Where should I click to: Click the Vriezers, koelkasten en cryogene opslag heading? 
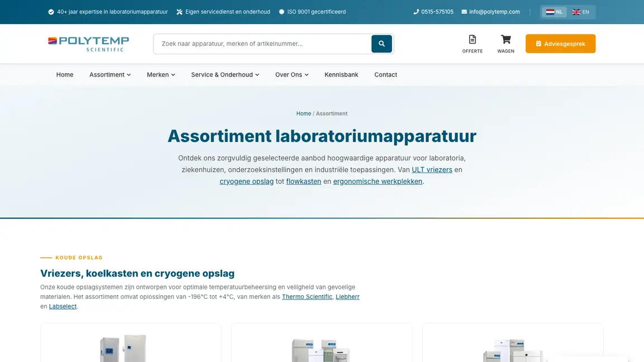pos(137,273)
